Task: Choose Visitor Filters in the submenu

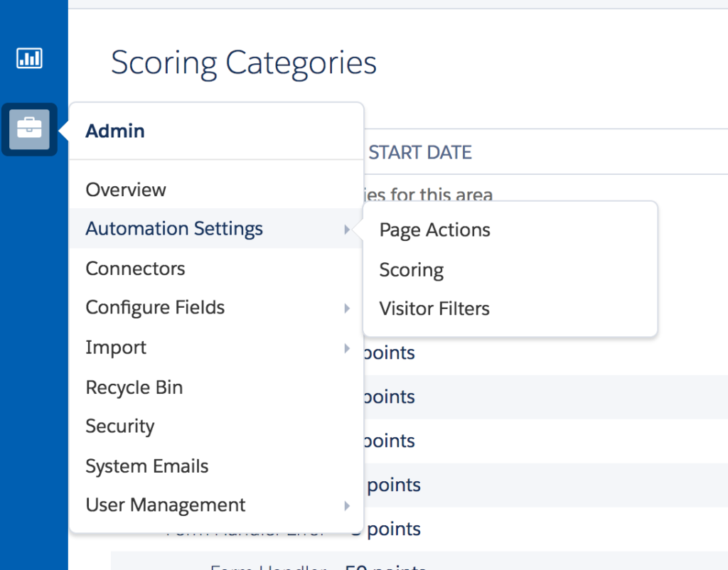Action: coord(434,308)
